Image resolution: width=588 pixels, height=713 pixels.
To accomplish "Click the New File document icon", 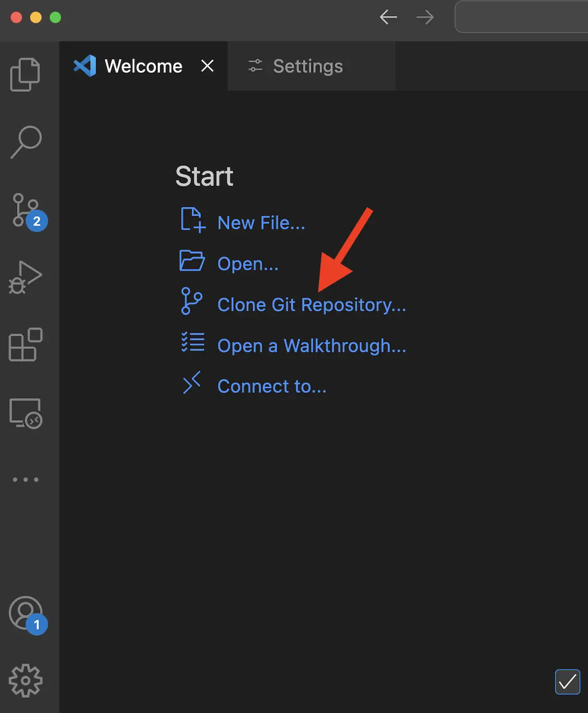I will [192, 220].
